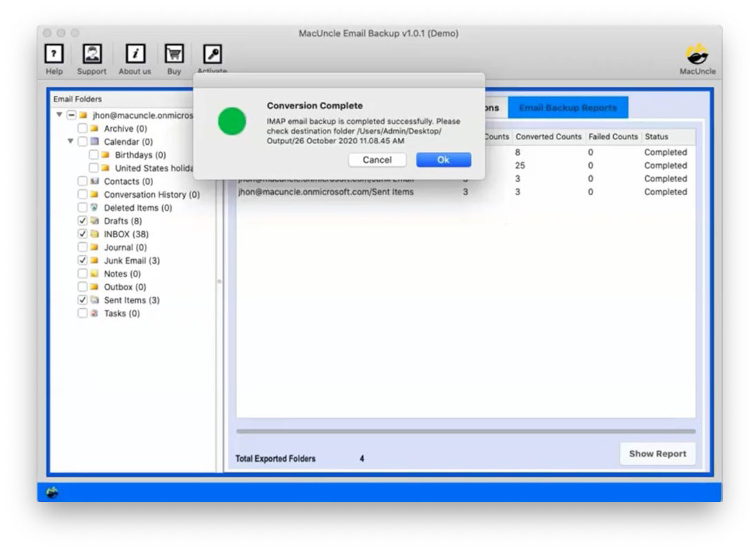Click the United States holidays folder icon
This screenshot has width=756, height=551.
(x=106, y=168)
